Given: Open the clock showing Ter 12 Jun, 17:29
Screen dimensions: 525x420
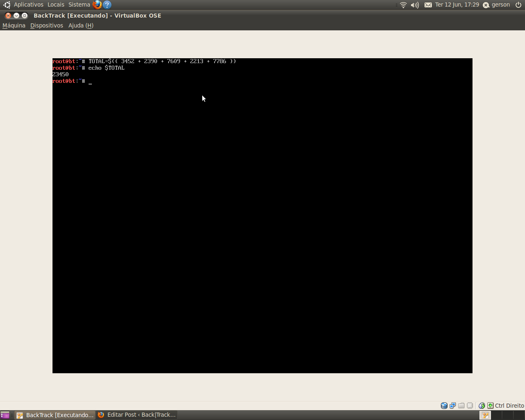Looking at the screenshot, I should click(x=457, y=5).
